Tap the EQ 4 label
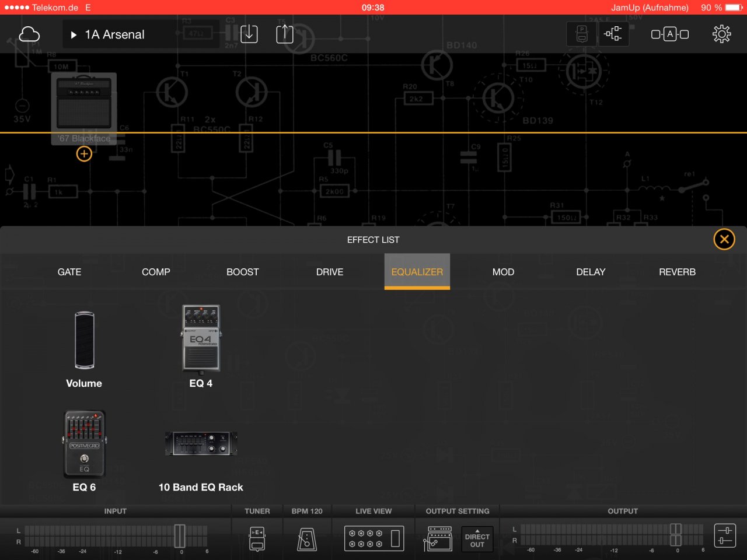This screenshot has height=560, width=747. 201,383
